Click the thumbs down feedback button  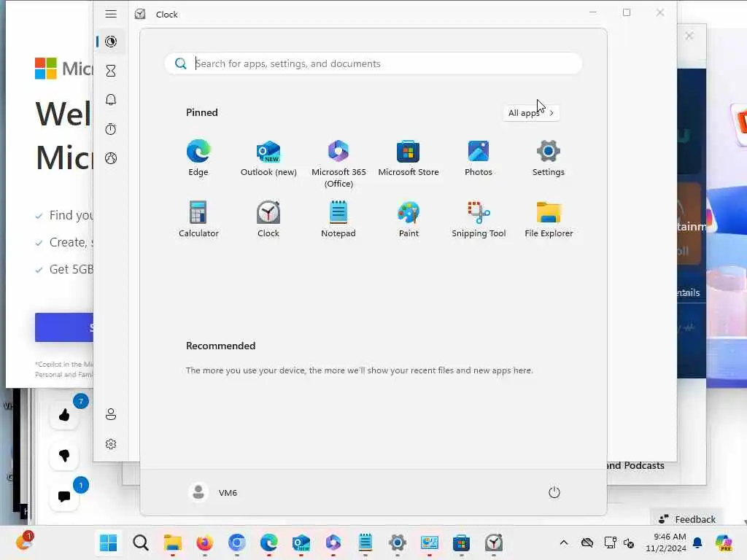pyautogui.click(x=64, y=456)
